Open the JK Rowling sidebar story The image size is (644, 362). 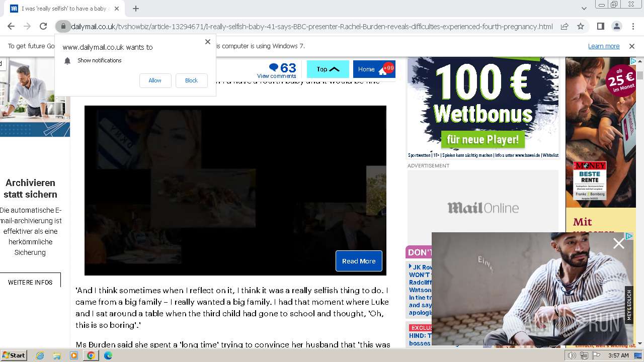click(x=420, y=290)
